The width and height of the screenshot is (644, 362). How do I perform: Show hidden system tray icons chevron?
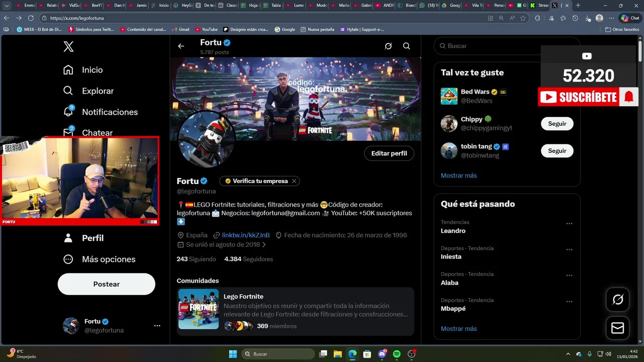point(569,354)
